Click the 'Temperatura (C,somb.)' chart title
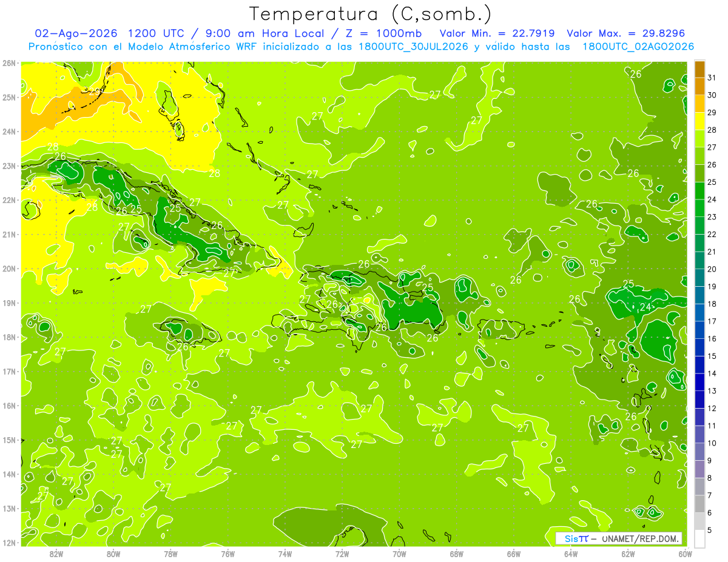728x562 pixels. [x=370, y=14]
